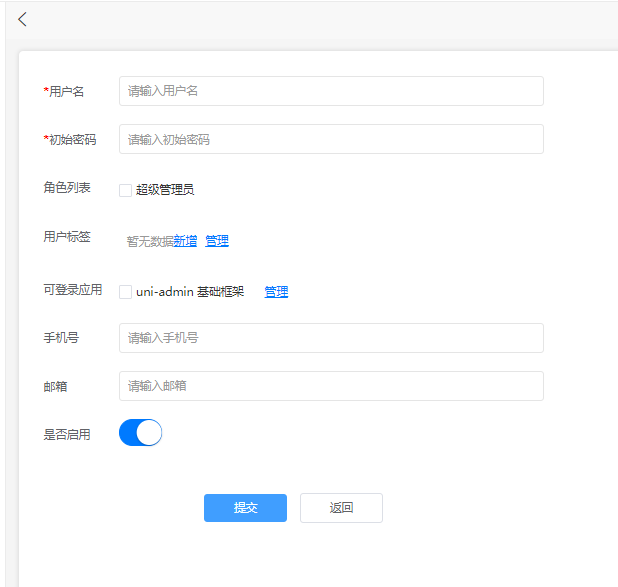Toggle the 是否启用 switch
Screen dimensions: 618x587
coord(140,432)
